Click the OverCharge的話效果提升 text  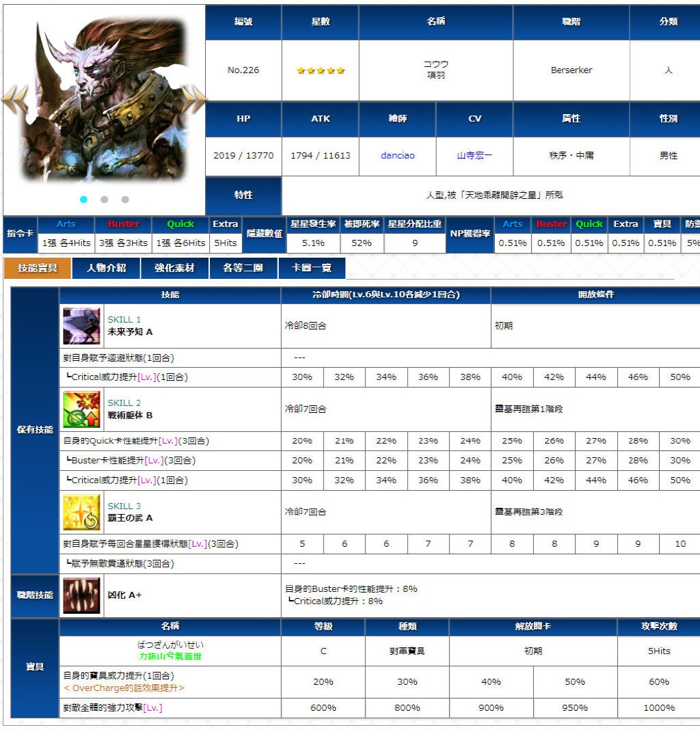[x=124, y=688]
